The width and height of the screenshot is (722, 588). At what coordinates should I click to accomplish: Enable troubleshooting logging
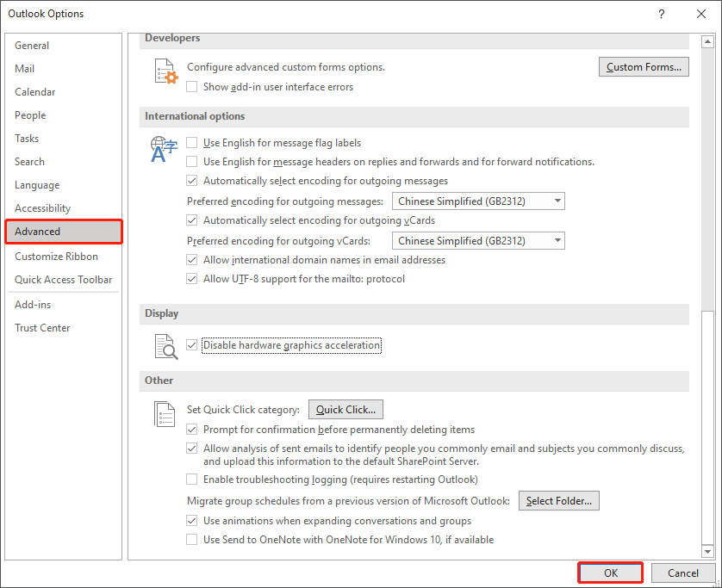click(x=191, y=480)
